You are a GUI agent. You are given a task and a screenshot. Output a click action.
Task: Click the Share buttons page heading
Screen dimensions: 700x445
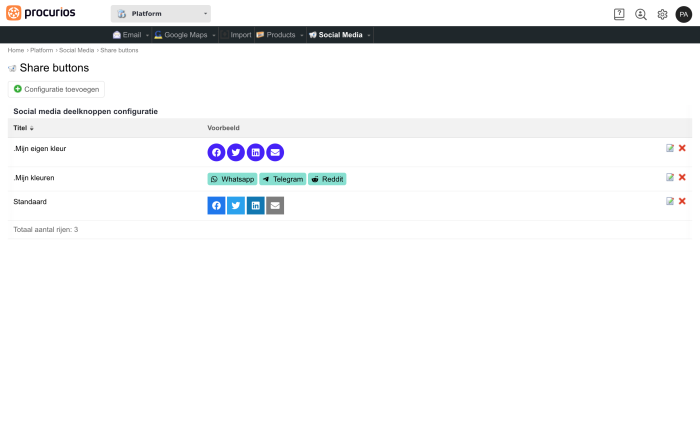[x=54, y=68]
